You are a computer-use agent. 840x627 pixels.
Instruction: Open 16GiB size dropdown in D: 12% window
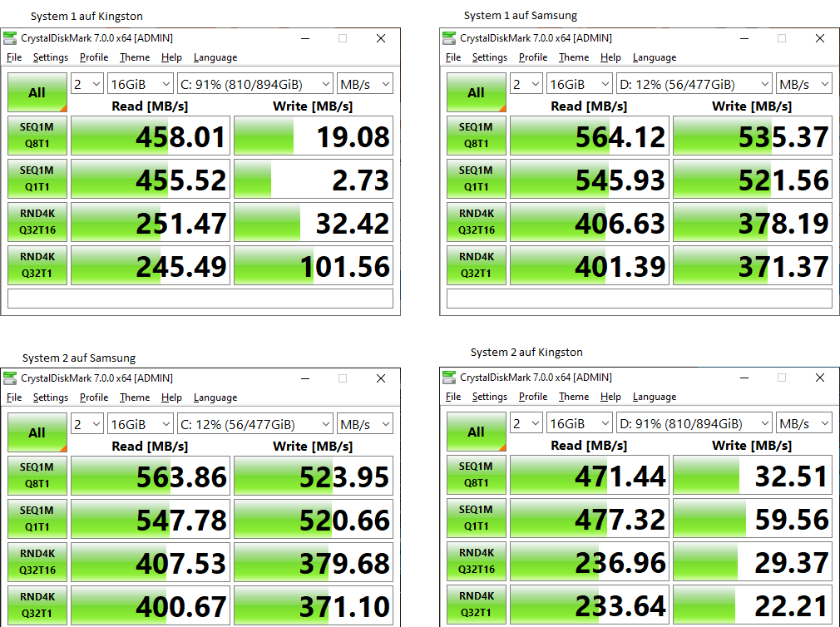[x=580, y=84]
